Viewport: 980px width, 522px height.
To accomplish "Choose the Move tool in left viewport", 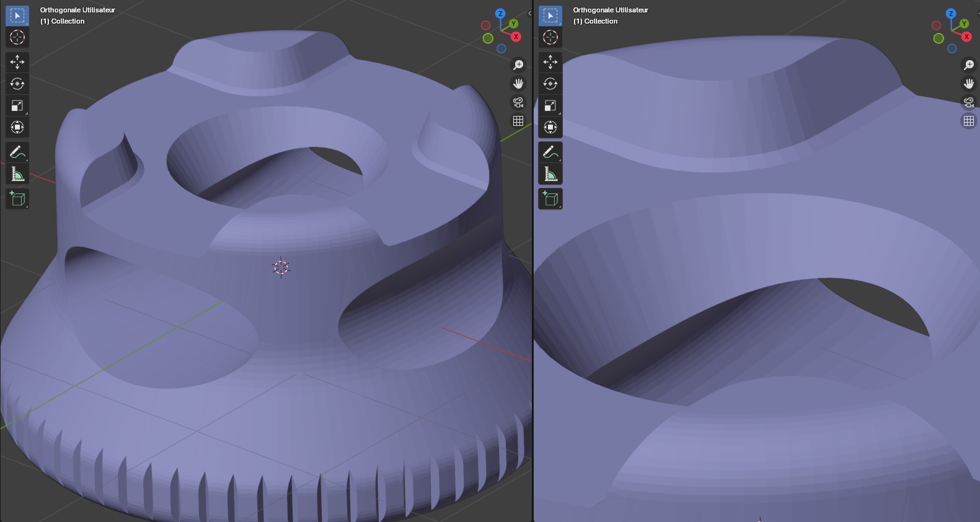I will pyautogui.click(x=17, y=61).
